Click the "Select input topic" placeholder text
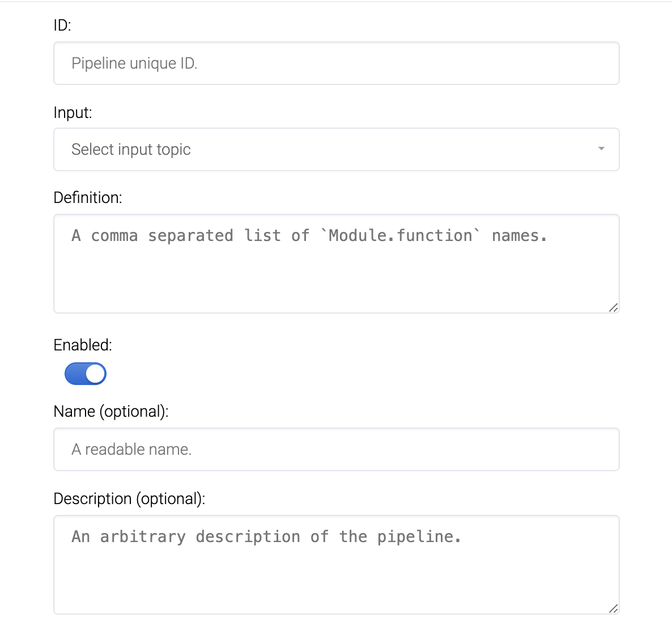Viewport: 672px width, 626px height. pyautogui.click(x=131, y=150)
